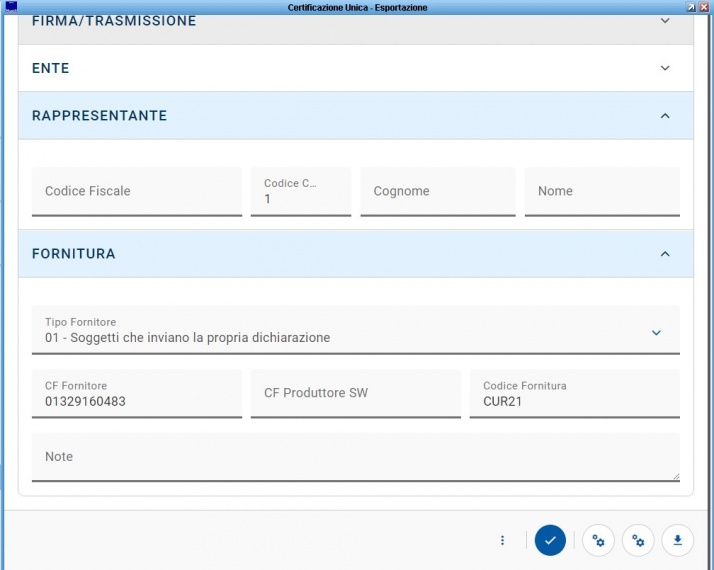
Task: Open the Tipo Fornitore dropdown
Action: [x=655, y=332]
